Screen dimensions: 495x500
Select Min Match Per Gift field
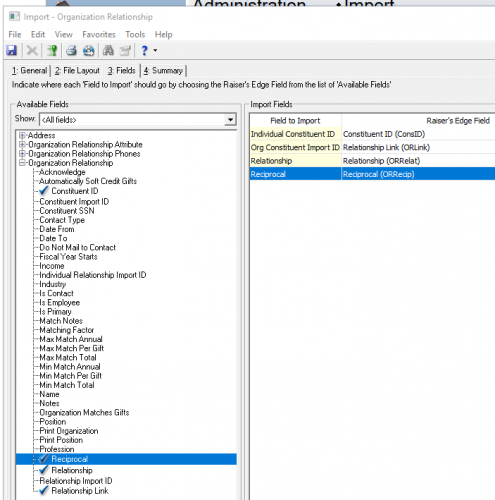70,376
